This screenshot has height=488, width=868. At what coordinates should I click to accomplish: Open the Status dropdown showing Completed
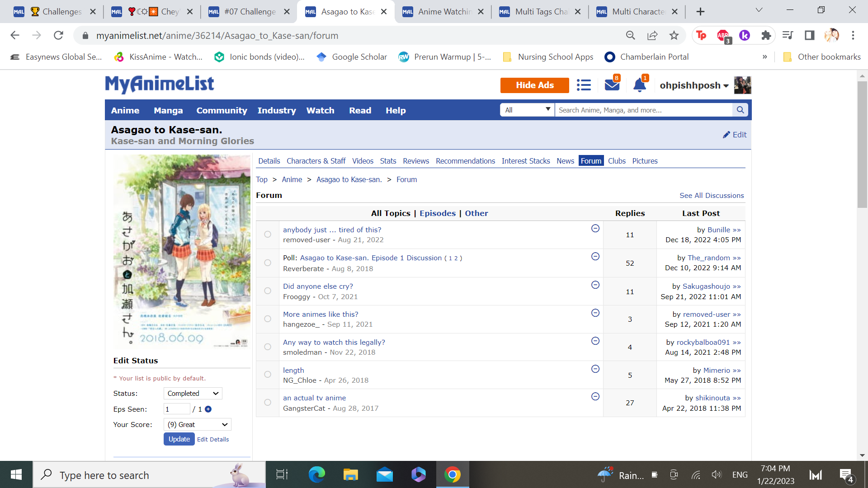193,394
